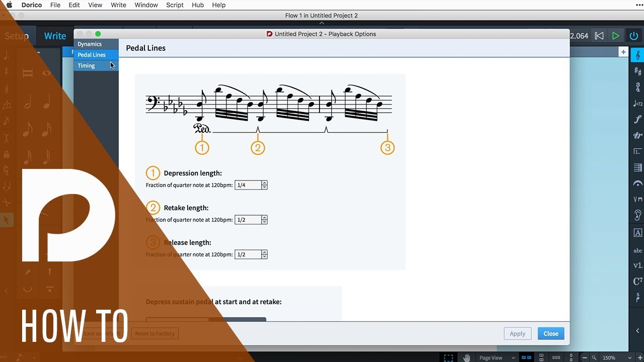Image resolution: width=644 pixels, height=362 pixels.
Task: Open the Bars and Barlines panel icon
Action: [637, 168]
